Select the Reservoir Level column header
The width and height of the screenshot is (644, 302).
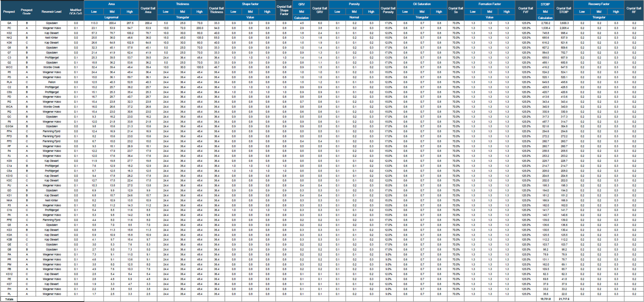(x=52, y=11)
